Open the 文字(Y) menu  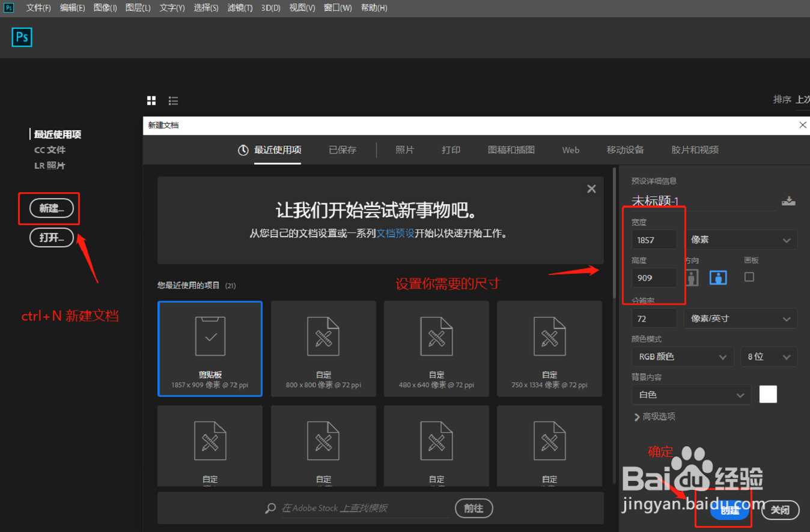click(172, 8)
